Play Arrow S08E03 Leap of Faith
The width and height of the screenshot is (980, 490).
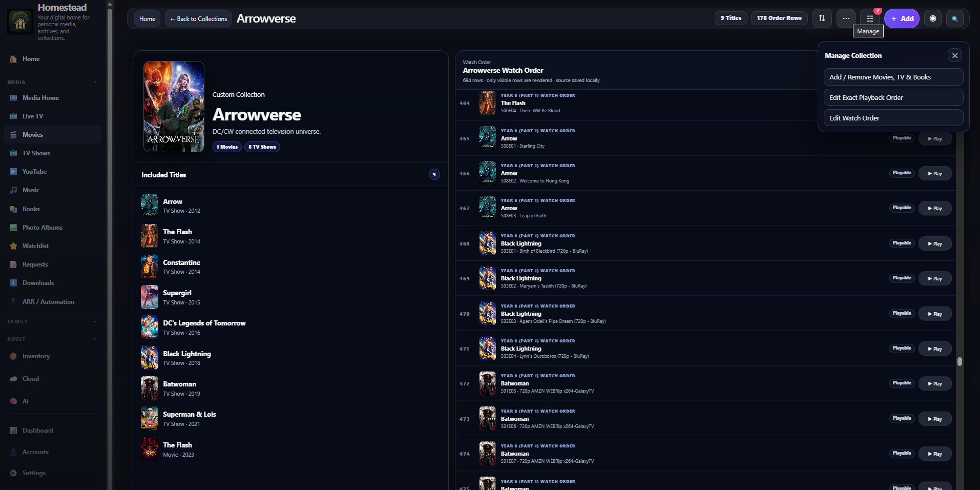(x=935, y=209)
